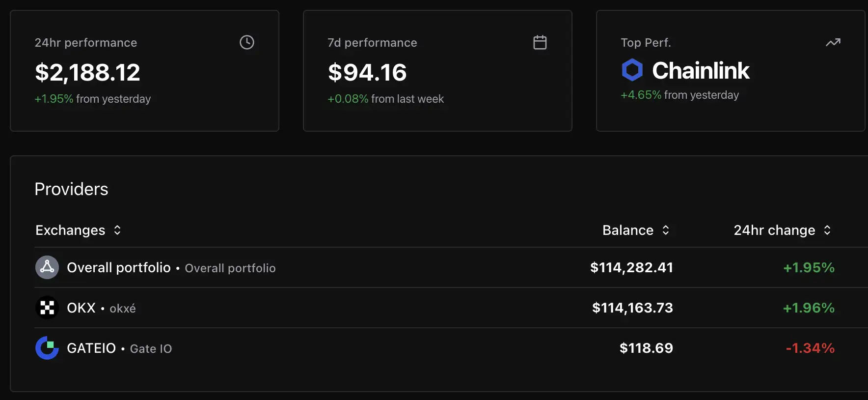The height and width of the screenshot is (400, 868).
Task: Click the +0.08% from last week text
Action: point(385,98)
